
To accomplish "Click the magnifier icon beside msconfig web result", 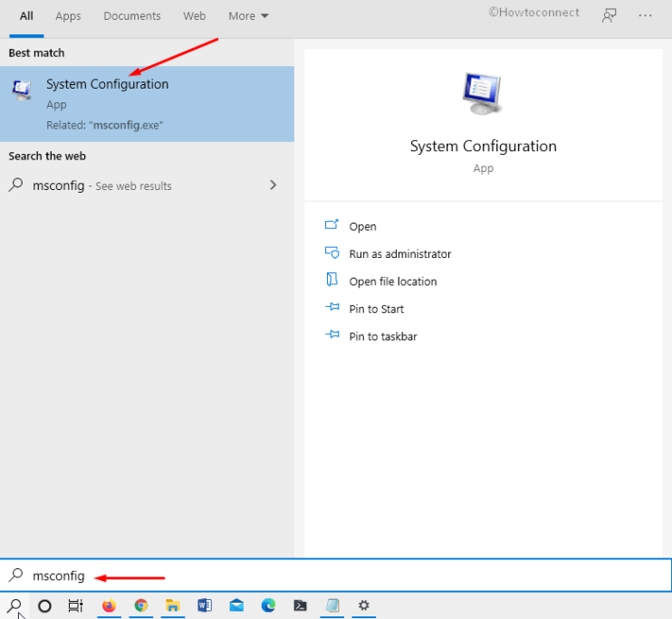I will (x=16, y=185).
